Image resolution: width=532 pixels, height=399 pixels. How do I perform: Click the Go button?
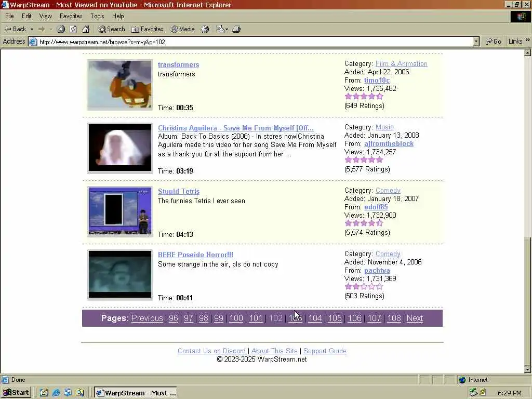(494, 42)
